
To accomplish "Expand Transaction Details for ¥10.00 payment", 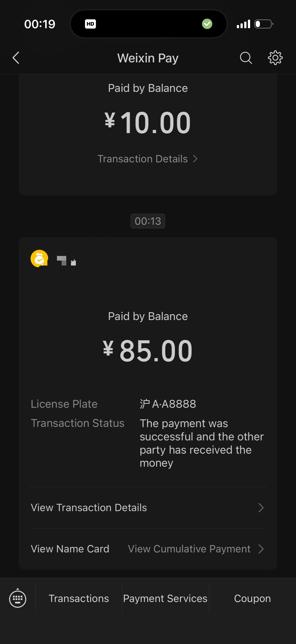I will coord(148,159).
